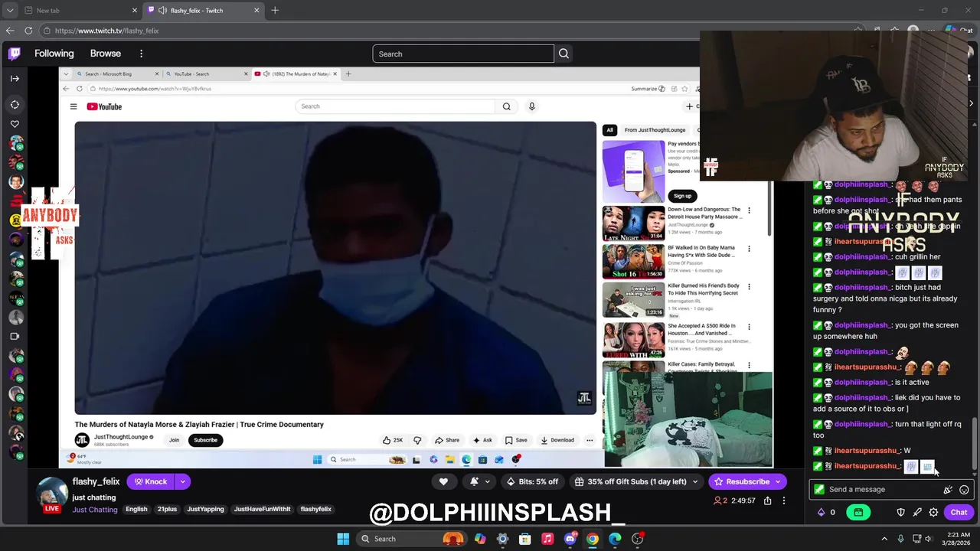Click the browser back arrow
The image size is (980, 551).
point(10,31)
